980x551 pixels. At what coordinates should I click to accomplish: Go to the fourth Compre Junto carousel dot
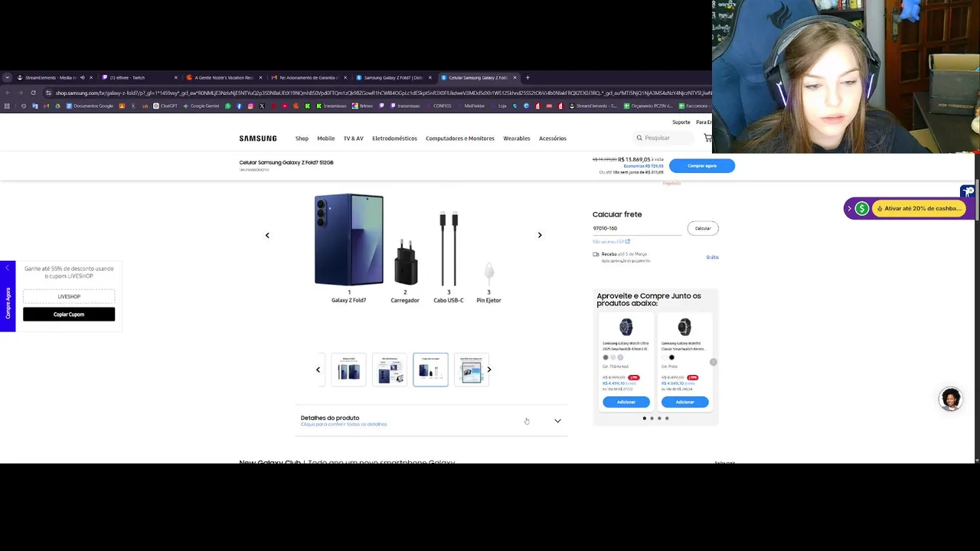tap(667, 419)
